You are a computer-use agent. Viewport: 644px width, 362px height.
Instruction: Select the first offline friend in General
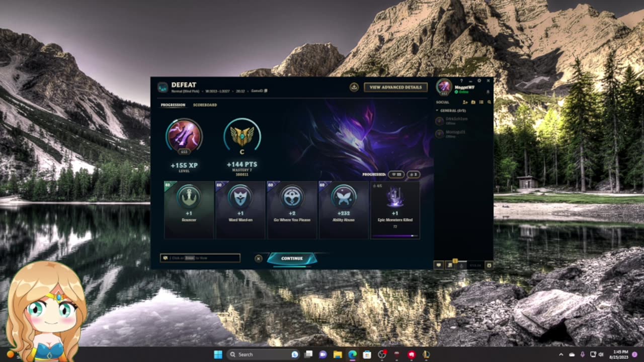(x=463, y=121)
